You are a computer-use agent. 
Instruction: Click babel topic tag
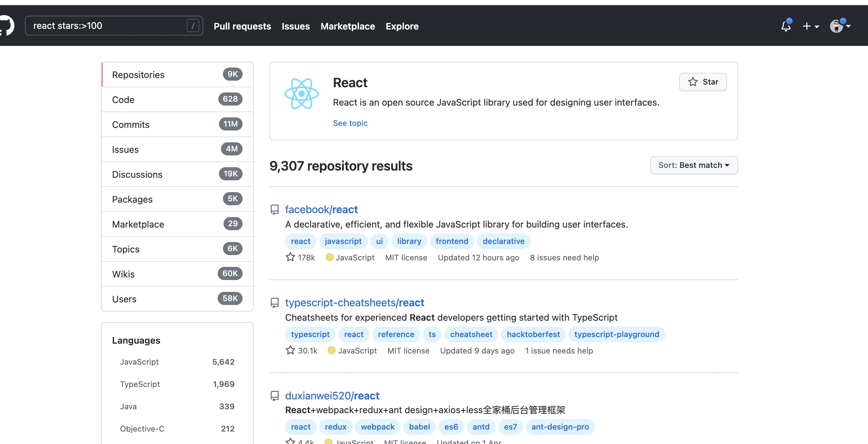tap(419, 427)
